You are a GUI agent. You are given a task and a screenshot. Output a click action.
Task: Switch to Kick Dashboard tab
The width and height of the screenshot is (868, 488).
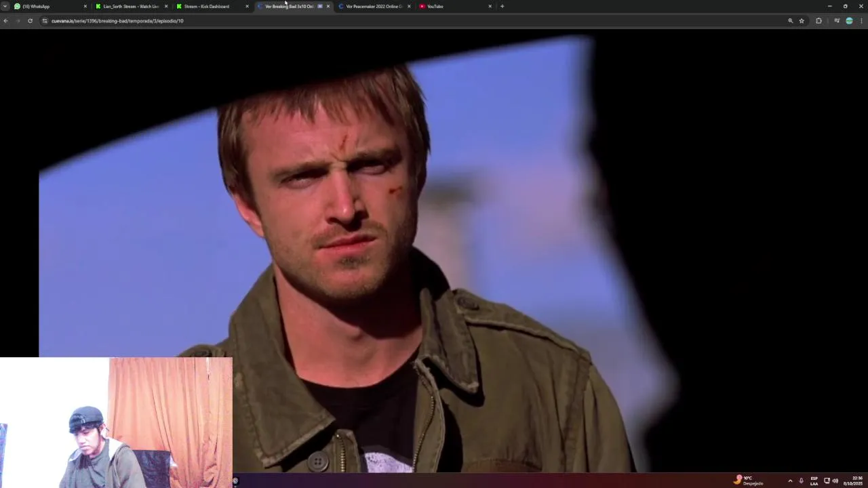(x=213, y=6)
